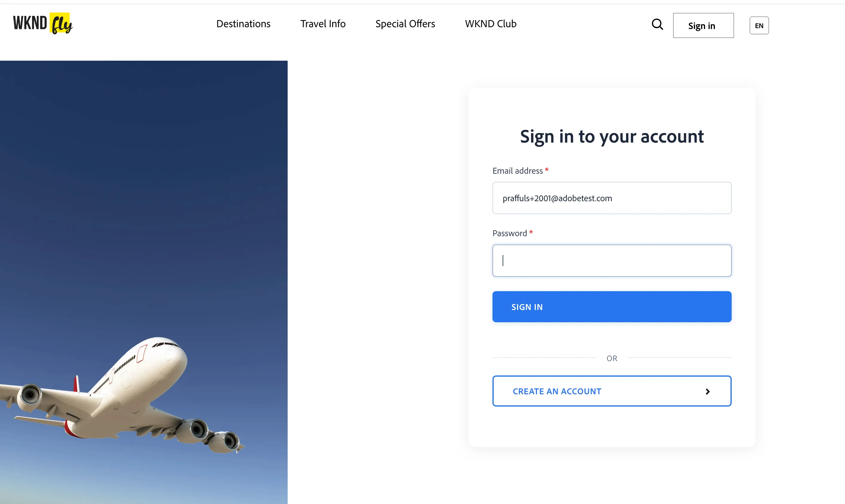The image size is (845, 504).
Task: Submit with the blue SIGN IN button
Action: click(612, 307)
